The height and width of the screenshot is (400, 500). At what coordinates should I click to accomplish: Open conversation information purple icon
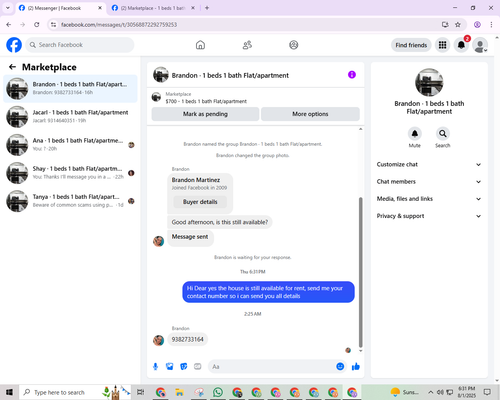[x=352, y=75]
